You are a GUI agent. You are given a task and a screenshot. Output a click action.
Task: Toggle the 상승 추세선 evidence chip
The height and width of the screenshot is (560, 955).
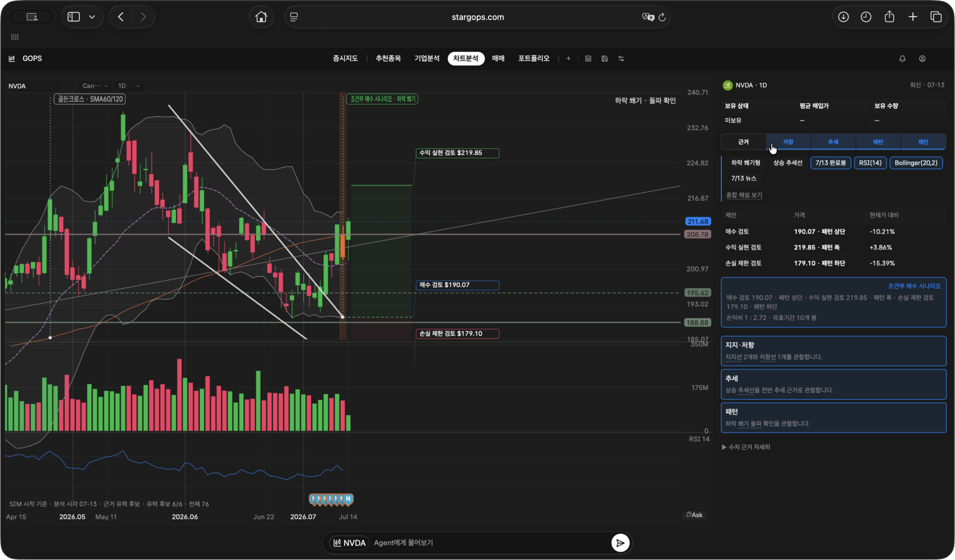[x=788, y=163]
